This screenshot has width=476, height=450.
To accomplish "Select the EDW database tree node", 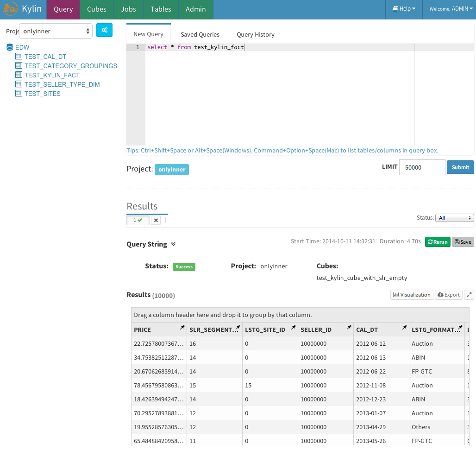I will tap(23, 47).
